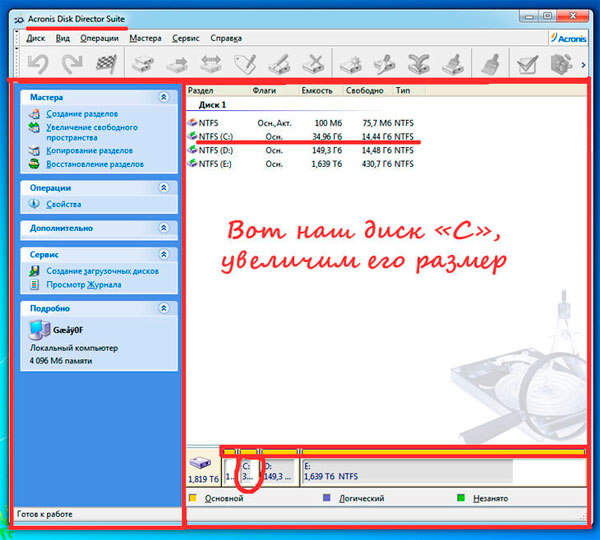Viewport: 600px width, 540px height.
Task: Click the Undo arrow in the toolbar
Action: pyautogui.click(x=37, y=65)
